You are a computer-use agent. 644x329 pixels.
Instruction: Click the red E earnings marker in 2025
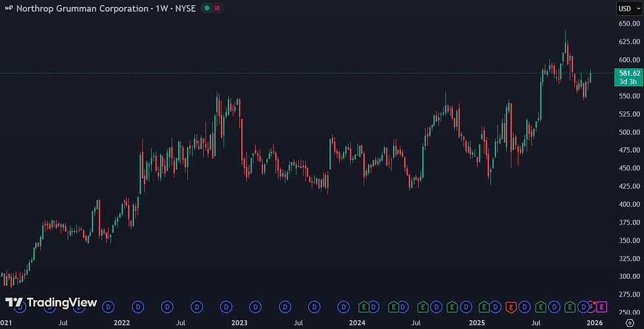coord(511,307)
